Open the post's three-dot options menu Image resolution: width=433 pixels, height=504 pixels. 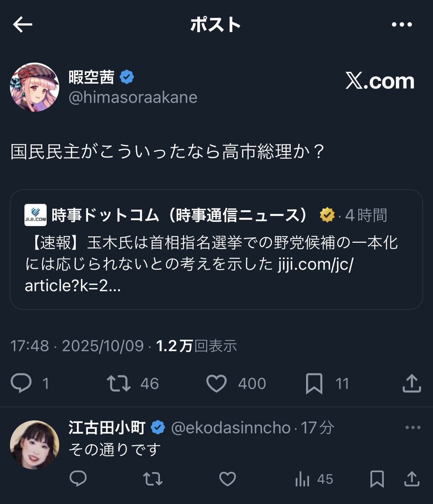pos(402,25)
